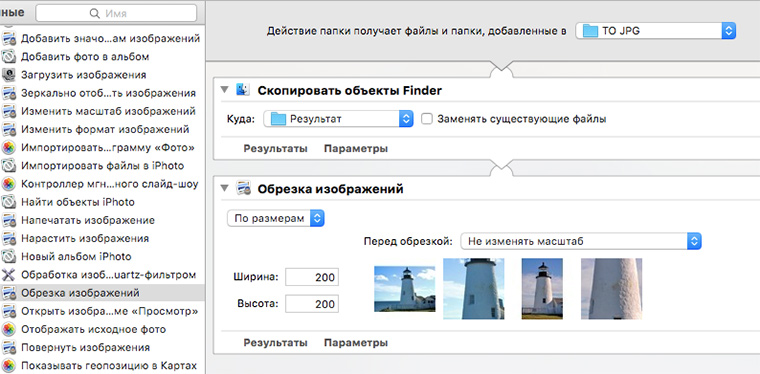Click the Photos icon beside 'Контроллер мгн…ного слайд-шоу'
Image resolution: width=760 pixels, height=374 pixels.
pyautogui.click(x=9, y=184)
